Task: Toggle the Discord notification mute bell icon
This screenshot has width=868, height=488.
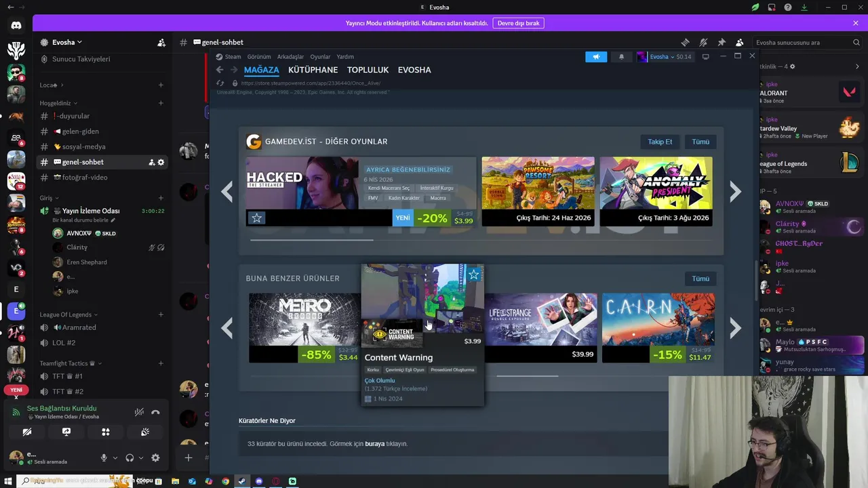Action: pos(703,42)
